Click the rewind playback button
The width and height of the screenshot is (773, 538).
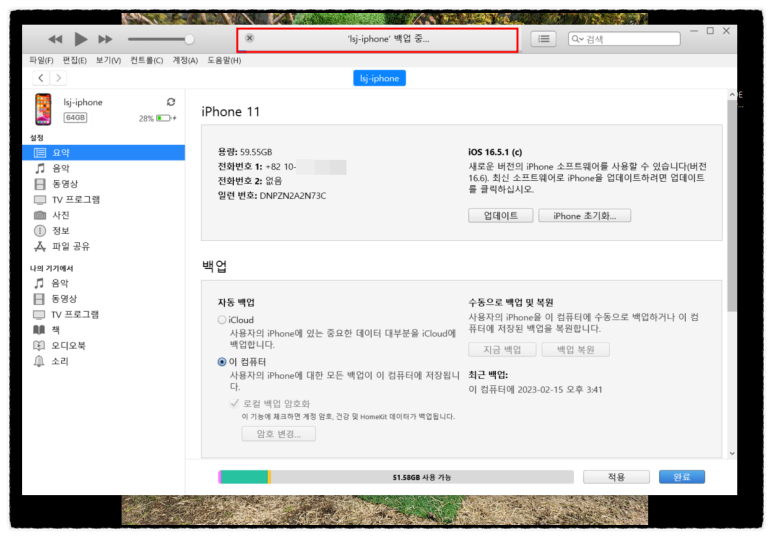click(55, 39)
